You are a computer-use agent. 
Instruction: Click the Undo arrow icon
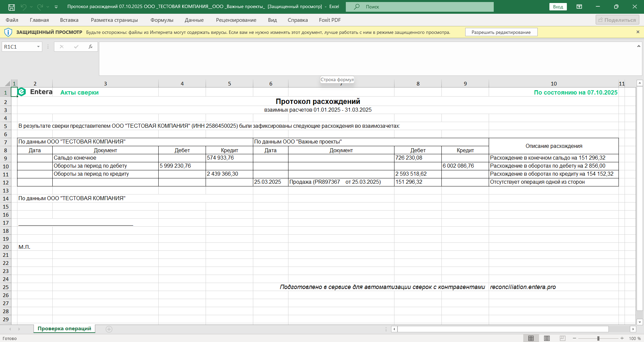23,7
